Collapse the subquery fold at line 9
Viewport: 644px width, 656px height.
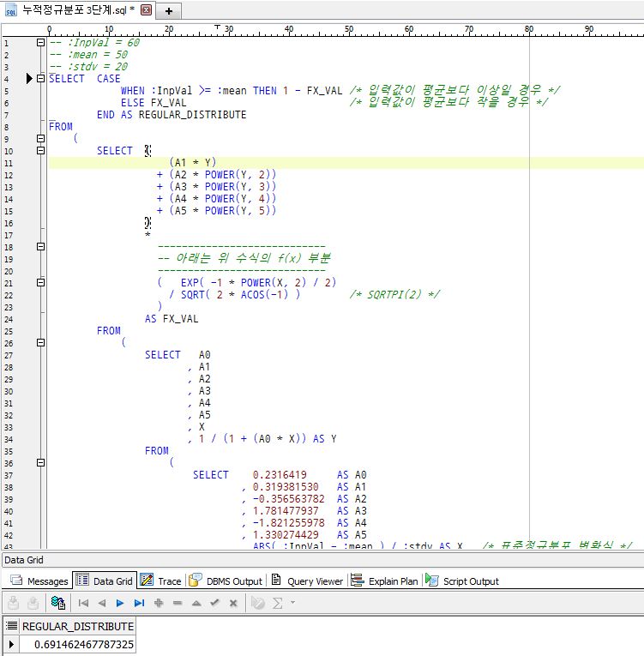[40, 138]
